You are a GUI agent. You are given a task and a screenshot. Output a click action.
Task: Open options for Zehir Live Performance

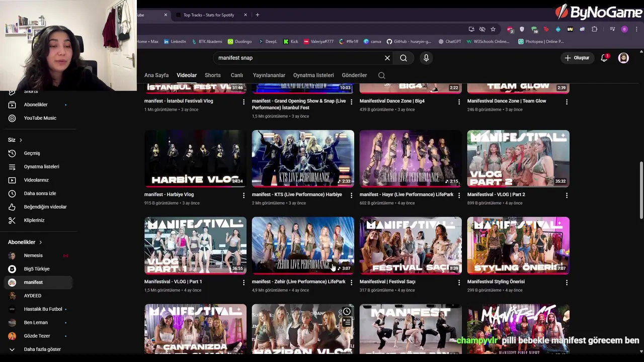351,283
